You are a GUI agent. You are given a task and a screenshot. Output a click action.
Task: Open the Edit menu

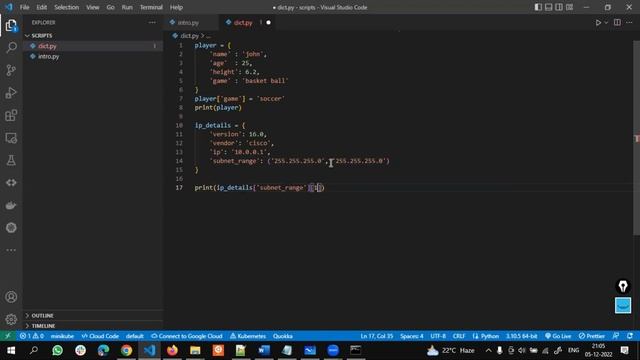pyautogui.click(x=42, y=7)
